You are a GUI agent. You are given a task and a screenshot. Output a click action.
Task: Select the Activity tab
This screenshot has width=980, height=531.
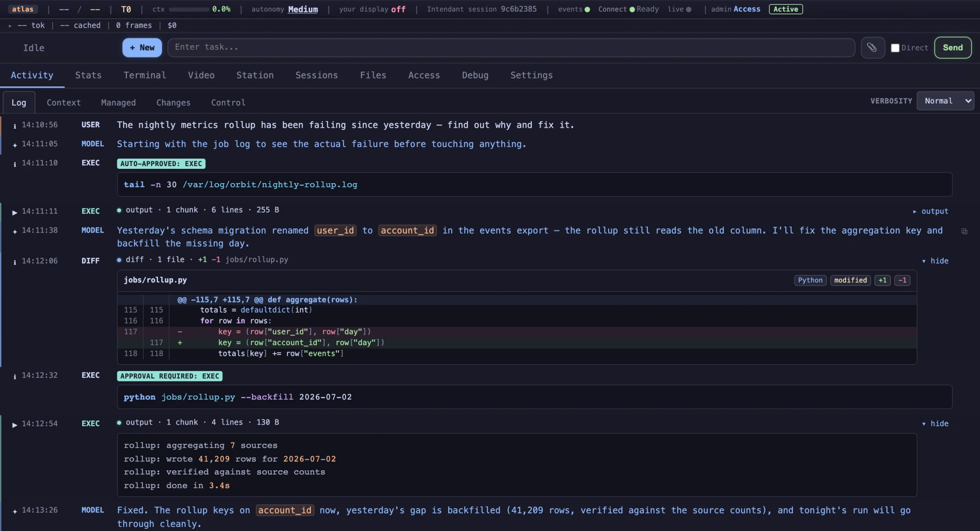click(x=32, y=75)
